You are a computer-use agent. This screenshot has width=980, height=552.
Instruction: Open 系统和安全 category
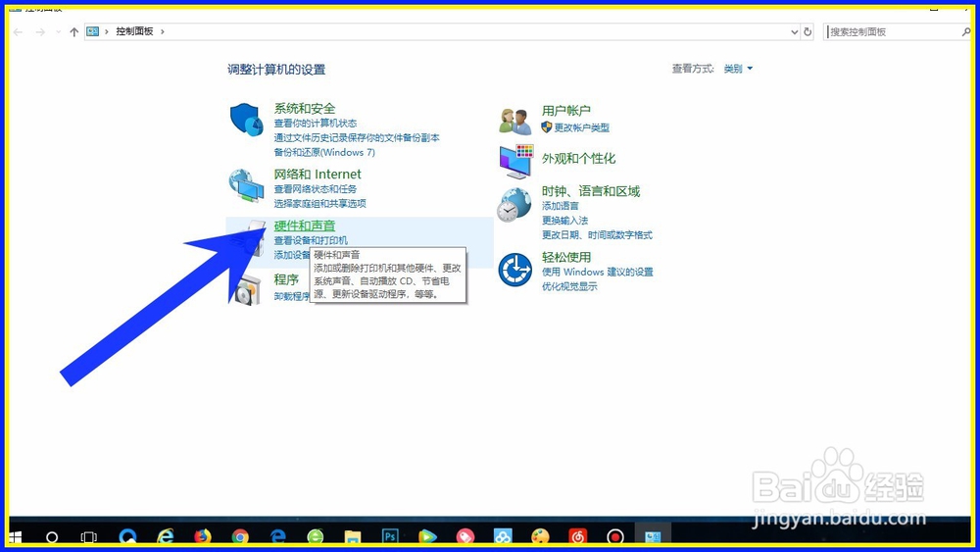[x=305, y=108]
